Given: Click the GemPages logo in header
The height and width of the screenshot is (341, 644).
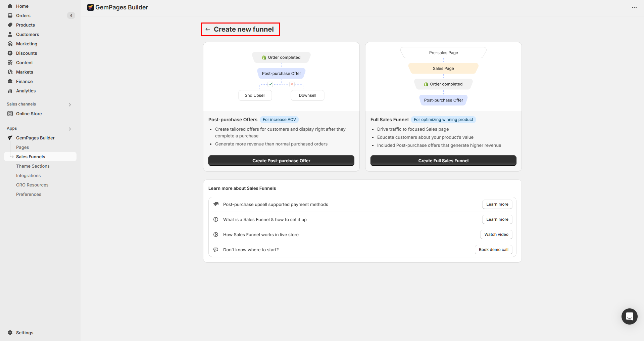Looking at the screenshot, I should (x=91, y=7).
